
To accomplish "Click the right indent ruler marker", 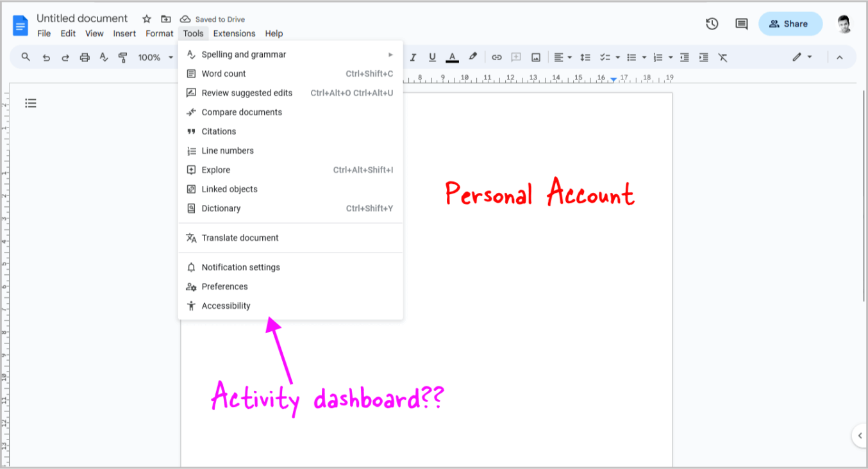I will coord(613,79).
